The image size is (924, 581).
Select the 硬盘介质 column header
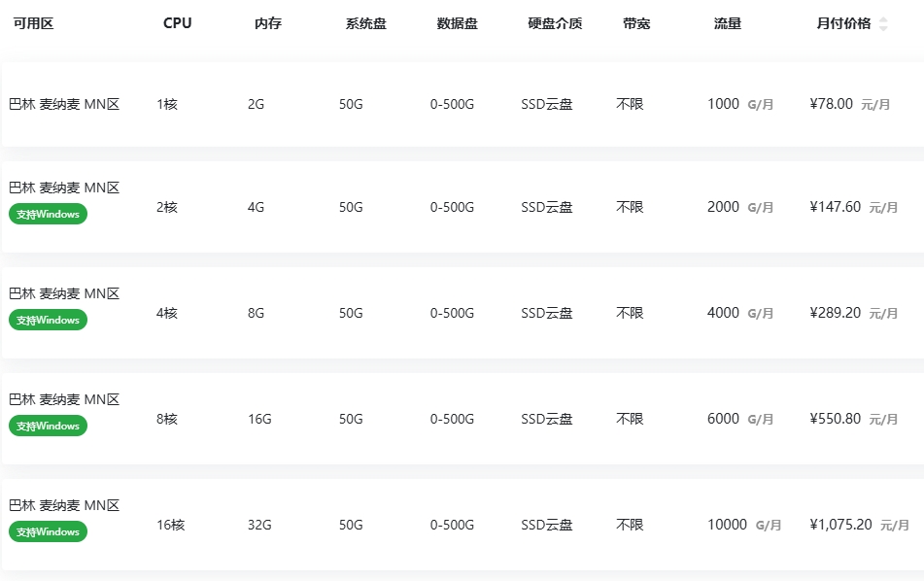pyautogui.click(x=555, y=24)
